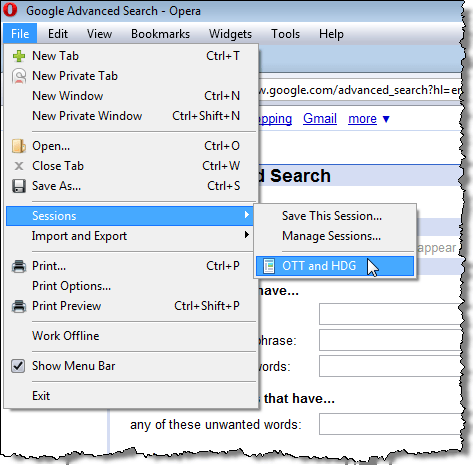The height and width of the screenshot is (465, 473).
Task: Select Save This Session... in submenu
Action: coord(335,216)
